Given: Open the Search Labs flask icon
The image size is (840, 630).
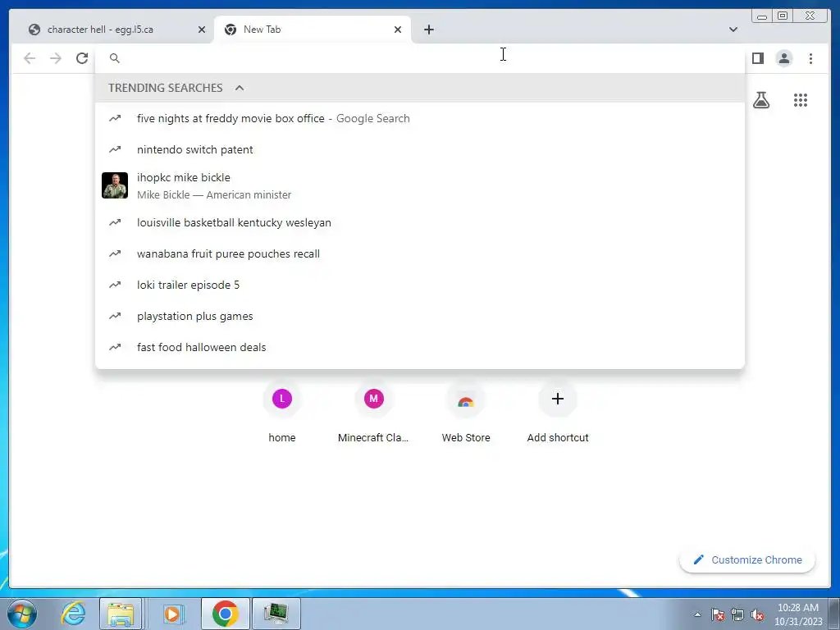Looking at the screenshot, I should (761, 99).
